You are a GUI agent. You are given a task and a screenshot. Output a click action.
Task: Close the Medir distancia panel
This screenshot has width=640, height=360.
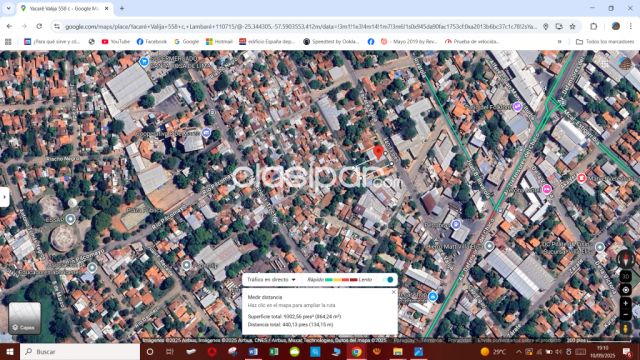[393, 292]
